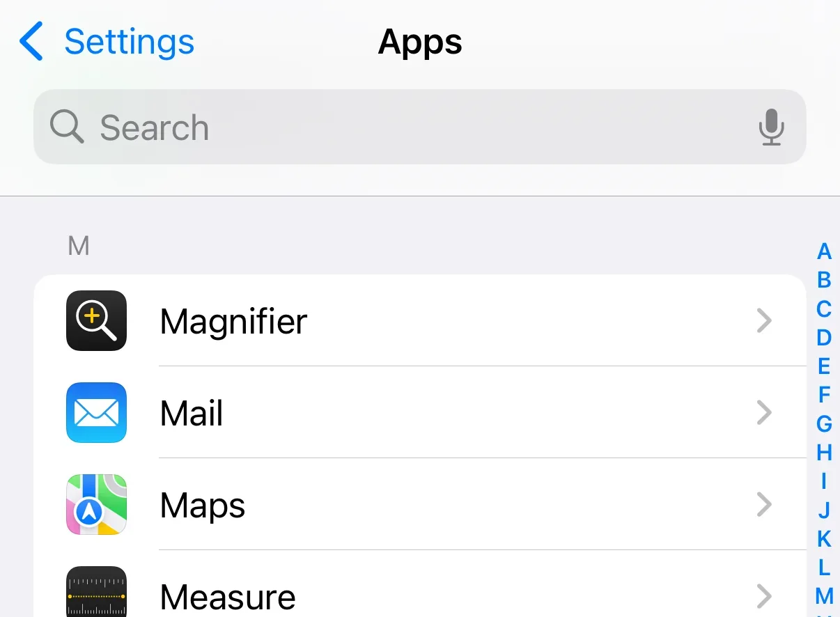
Task: Jump to letter A in the index
Action: [x=824, y=252]
